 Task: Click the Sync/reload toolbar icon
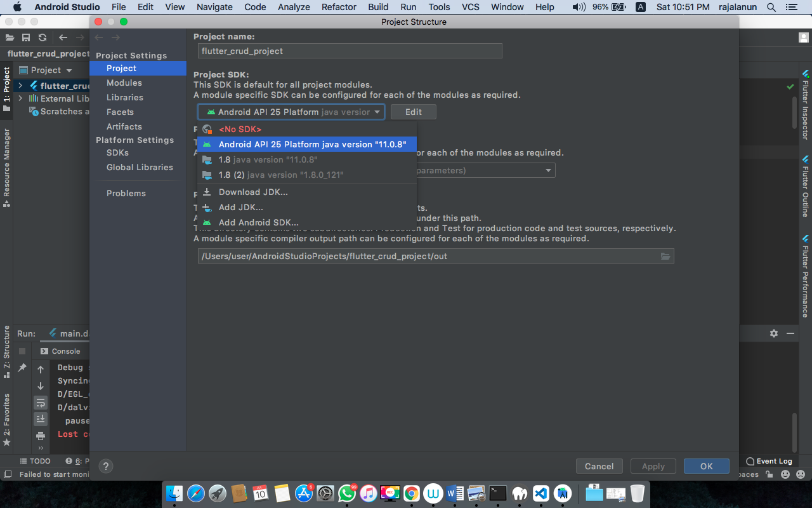[43, 37]
